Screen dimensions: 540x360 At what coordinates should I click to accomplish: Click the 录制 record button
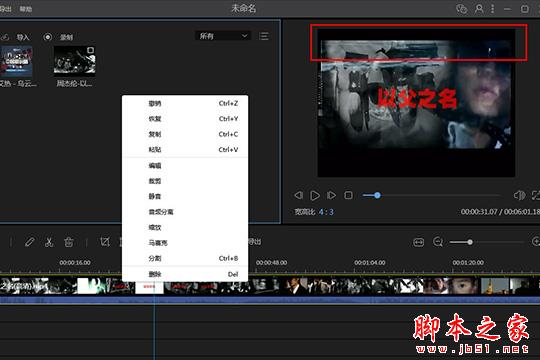click(x=66, y=37)
